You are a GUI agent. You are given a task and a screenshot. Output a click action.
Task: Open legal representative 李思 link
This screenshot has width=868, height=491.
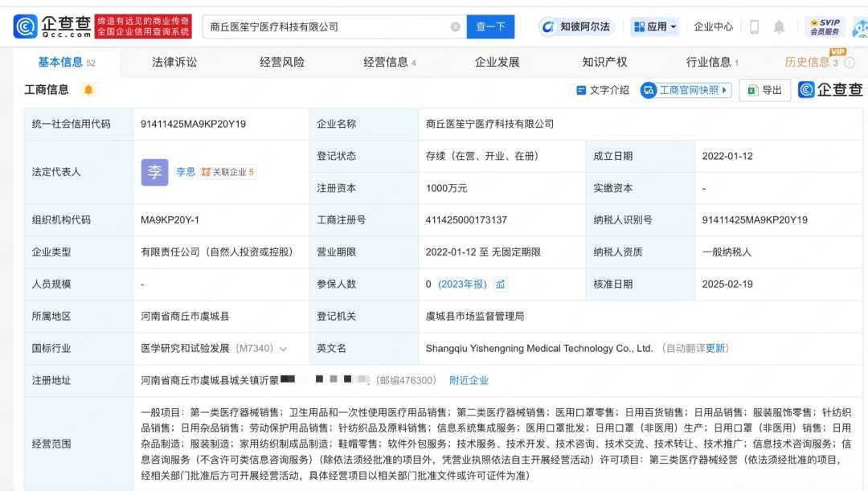point(186,172)
